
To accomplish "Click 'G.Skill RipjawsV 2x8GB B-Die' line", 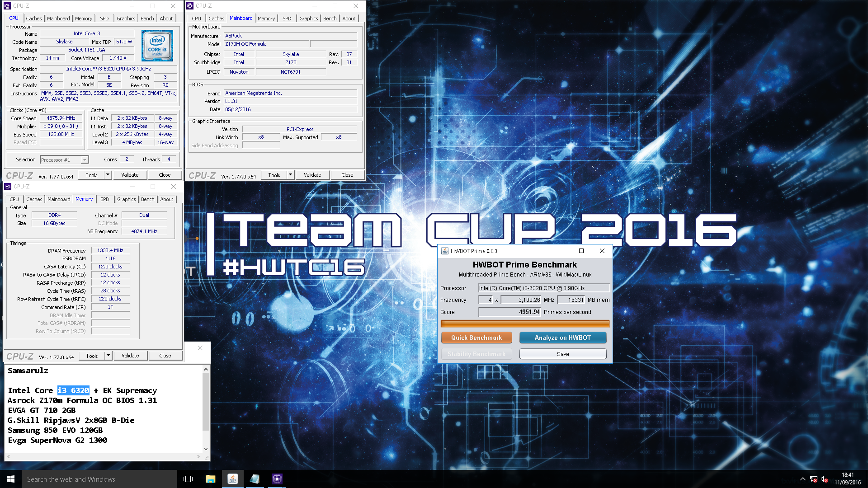I will coord(71,420).
